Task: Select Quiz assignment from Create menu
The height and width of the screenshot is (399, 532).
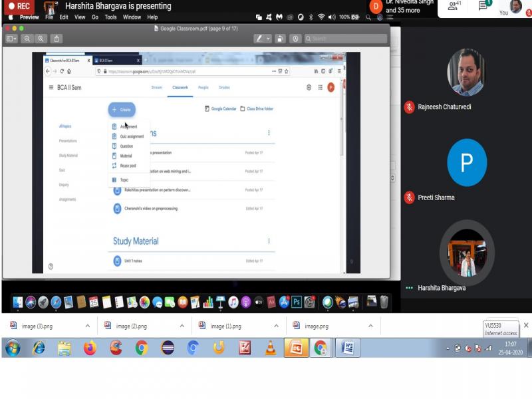Action: click(x=131, y=136)
